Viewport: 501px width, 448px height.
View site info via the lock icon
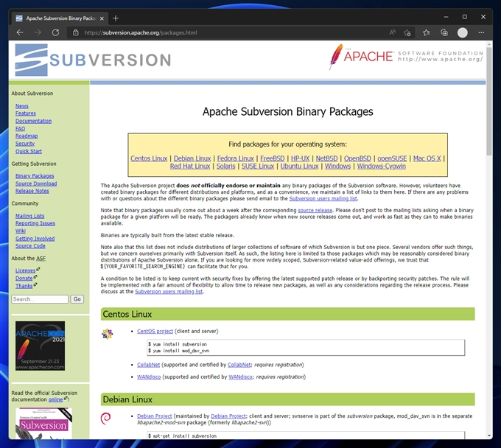pos(76,32)
